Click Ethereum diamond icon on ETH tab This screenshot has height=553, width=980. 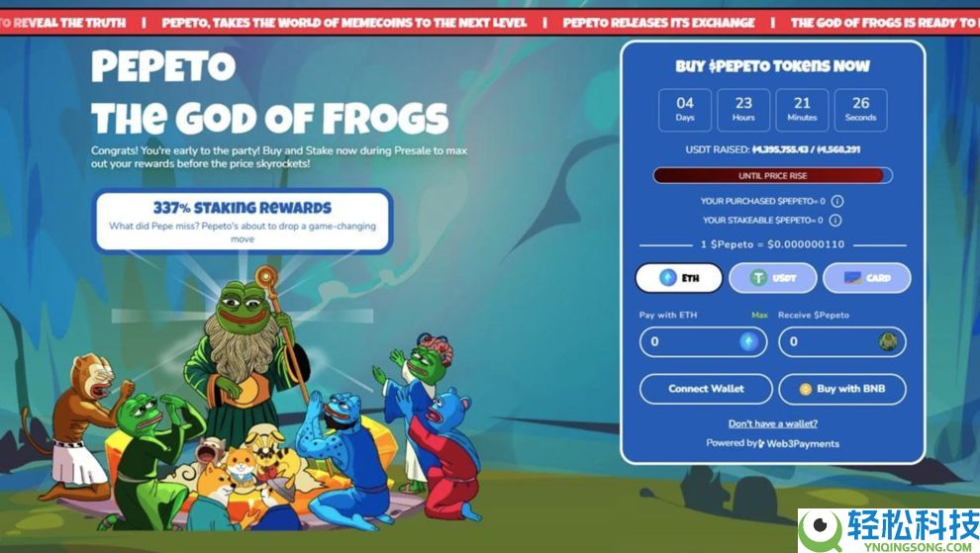tap(668, 277)
